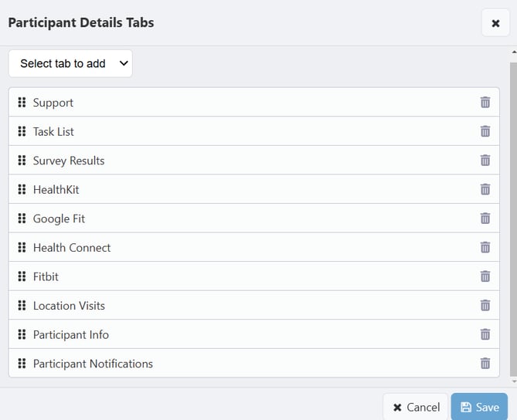Delete the HealthKit tab entry
This screenshot has height=420, width=517.
point(485,189)
